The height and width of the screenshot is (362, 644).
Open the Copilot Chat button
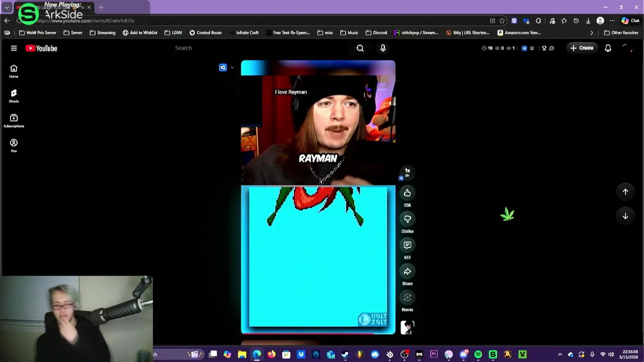point(629,21)
